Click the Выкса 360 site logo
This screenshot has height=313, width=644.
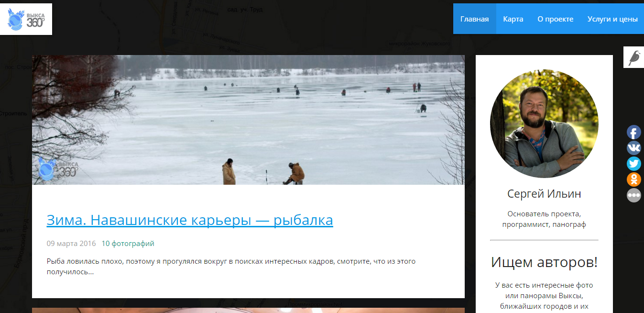point(26,19)
